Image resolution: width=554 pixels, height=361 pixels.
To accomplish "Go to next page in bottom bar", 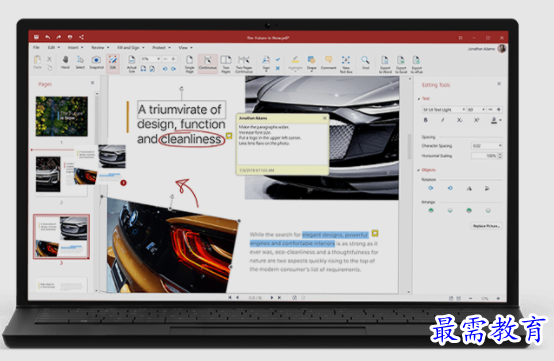I will tap(272, 298).
